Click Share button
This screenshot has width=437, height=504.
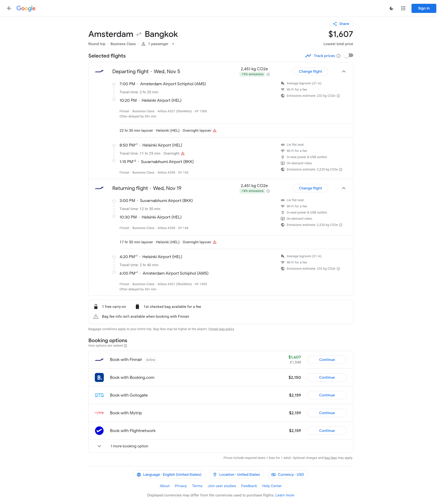(x=341, y=24)
